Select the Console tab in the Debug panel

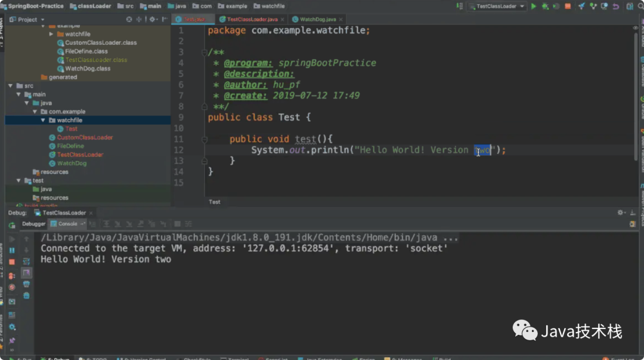67,224
